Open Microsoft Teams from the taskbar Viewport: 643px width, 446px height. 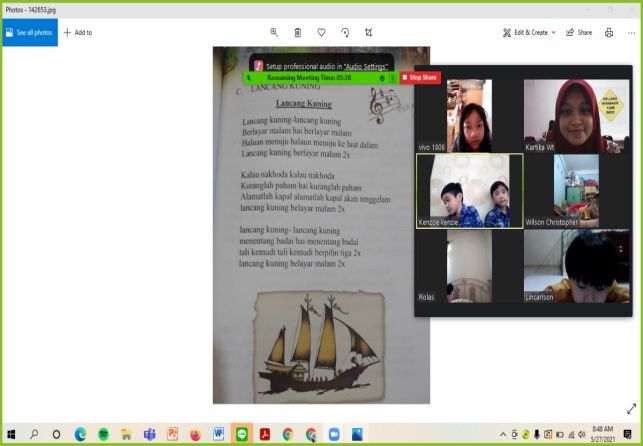point(150,434)
